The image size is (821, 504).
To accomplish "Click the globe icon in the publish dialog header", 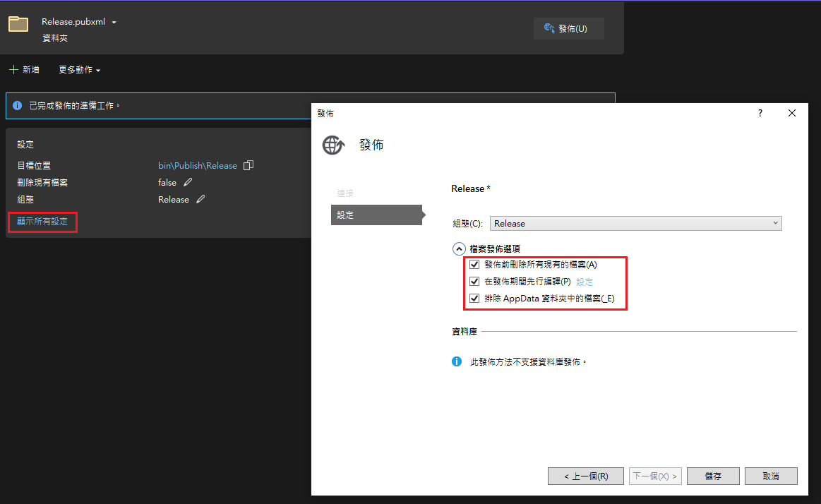I will tap(332, 144).
